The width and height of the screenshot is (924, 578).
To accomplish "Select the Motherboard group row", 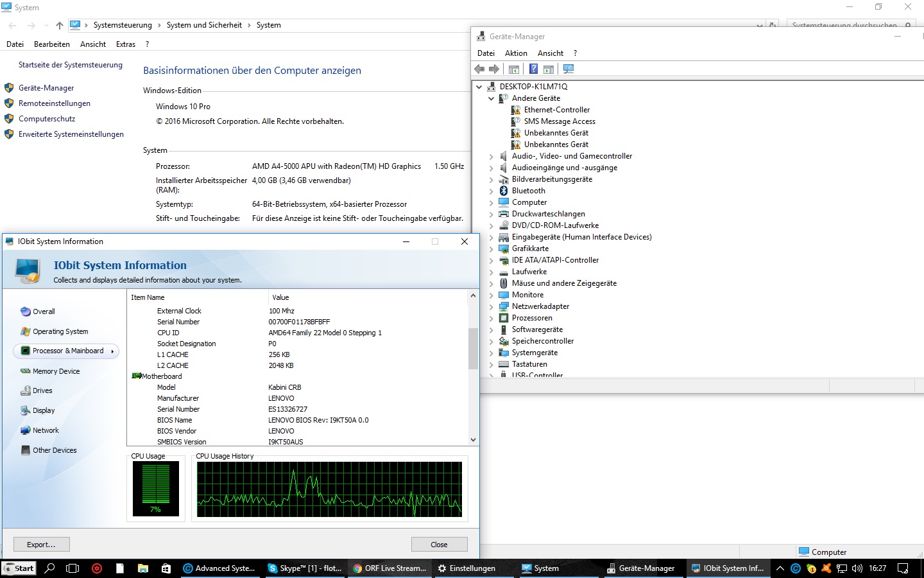I will tap(162, 376).
